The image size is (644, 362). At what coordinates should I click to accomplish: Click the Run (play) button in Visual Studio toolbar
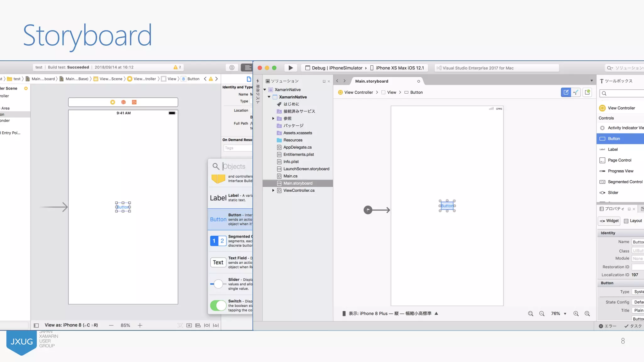pos(291,68)
